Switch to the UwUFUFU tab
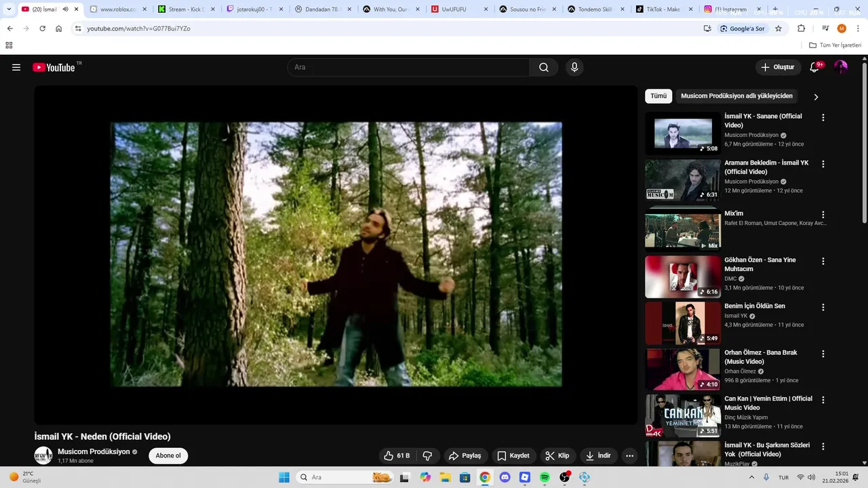Screen dimensions: 868x488 point(460,9)
